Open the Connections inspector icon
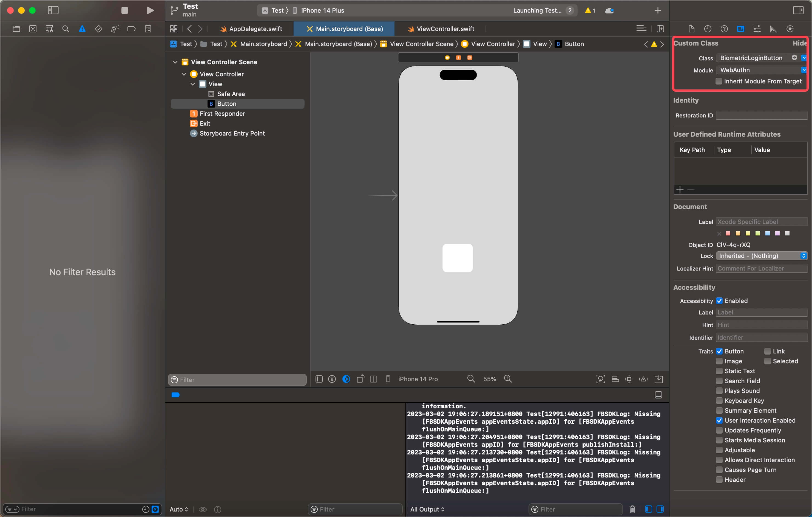The image size is (812, 517). (790, 29)
